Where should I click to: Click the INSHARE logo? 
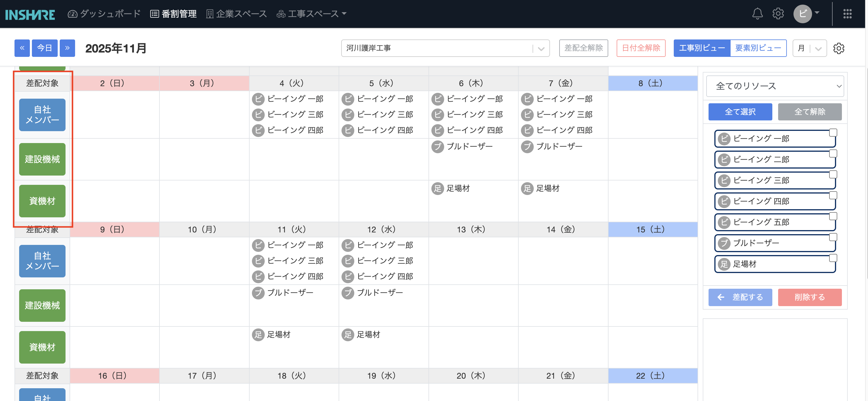(x=30, y=15)
